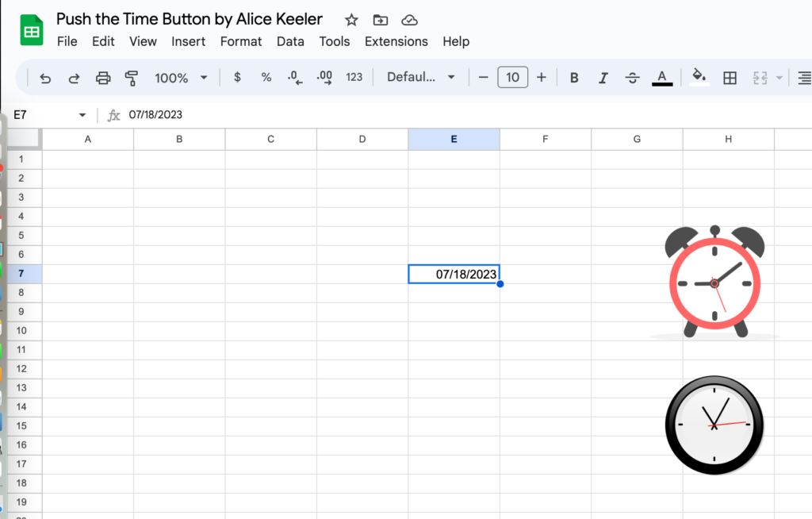Image resolution: width=812 pixels, height=519 pixels.
Task: Open the 123 more formats menu
Action: [x=354, y=77]
